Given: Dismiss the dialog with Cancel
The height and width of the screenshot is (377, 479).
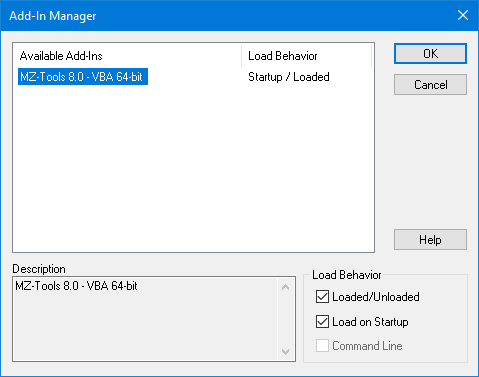Looking at the screenshot, I should pyautogui.click(x=430, y=85).
